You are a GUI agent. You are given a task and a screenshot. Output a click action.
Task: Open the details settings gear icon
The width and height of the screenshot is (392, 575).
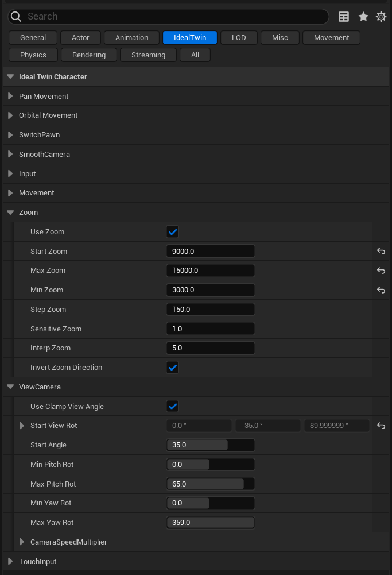(x=381, y=17)
